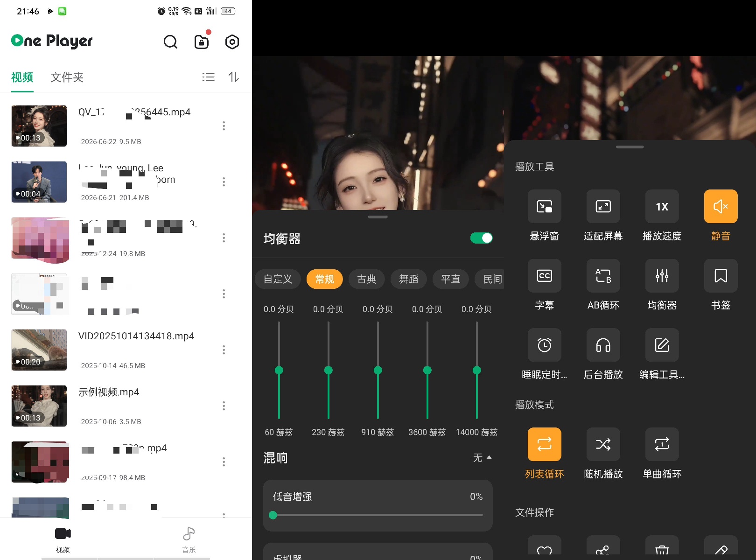The image size is (756, 560).
Task: Open the subtitles (字幕) CC tool
Action: click(544, 275)
